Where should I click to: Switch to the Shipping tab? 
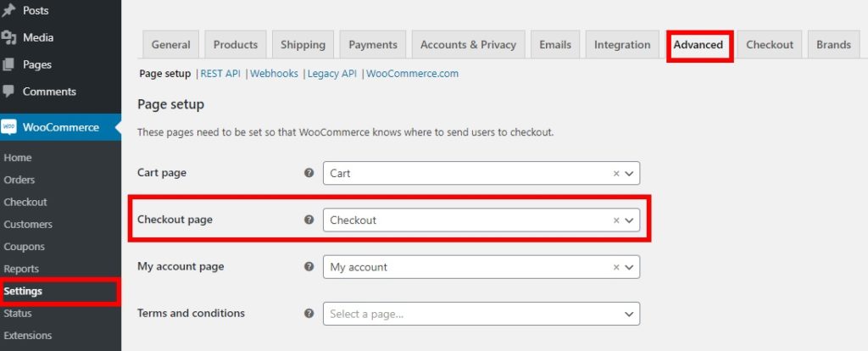(303, 45)
